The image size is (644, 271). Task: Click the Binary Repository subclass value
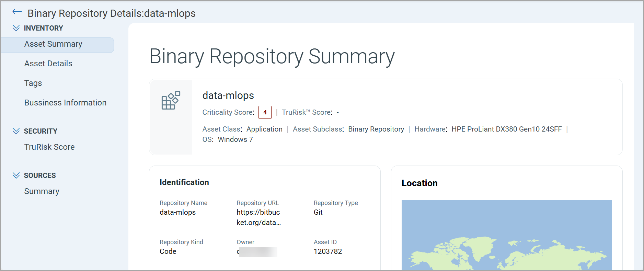[x=376, y=129]
